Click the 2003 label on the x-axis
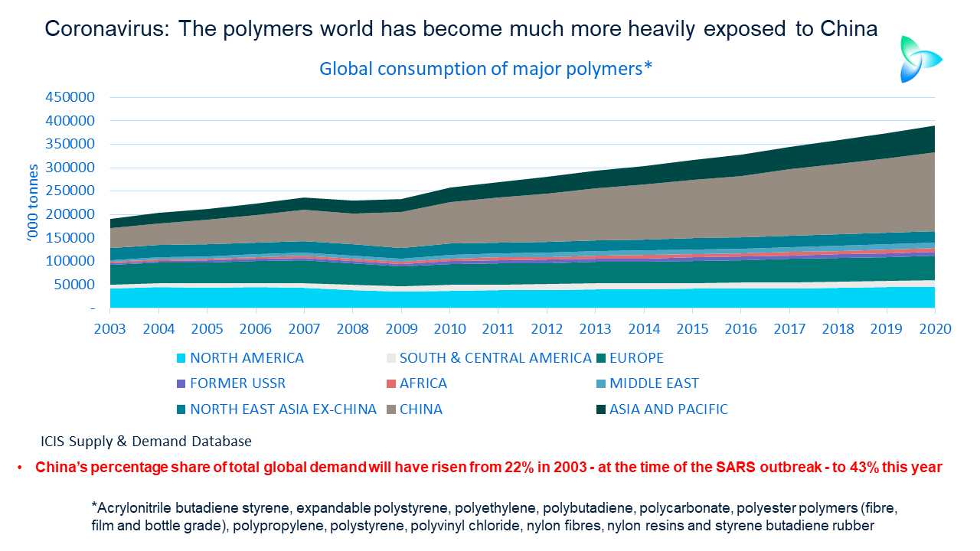 click(110, 328)
